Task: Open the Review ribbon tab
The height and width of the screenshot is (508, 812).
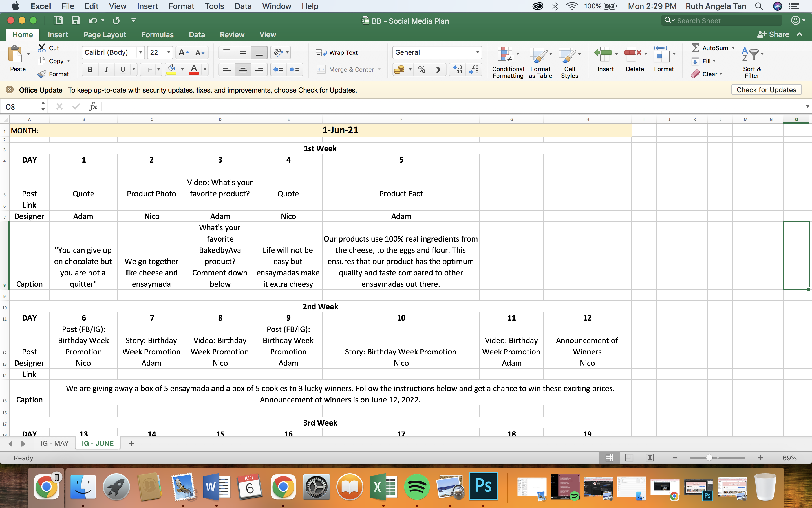Action: pyautogui.click(x=232, y=35)
